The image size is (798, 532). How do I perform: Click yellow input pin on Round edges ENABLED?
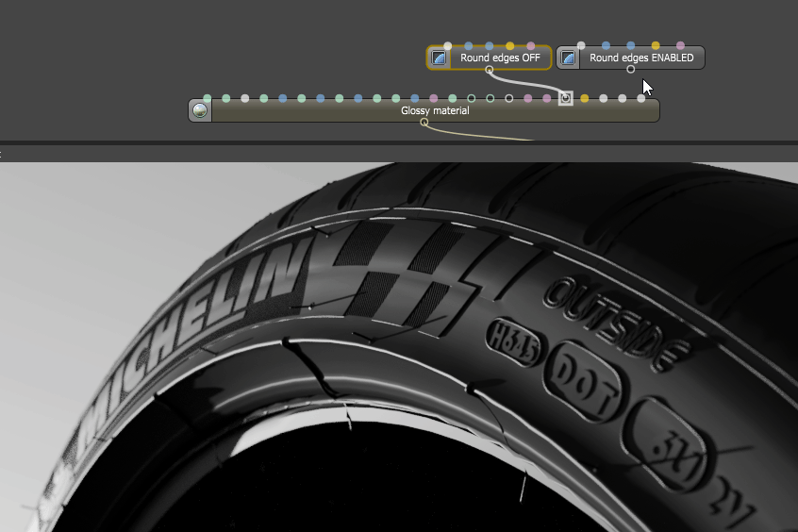tap(656, 46)
